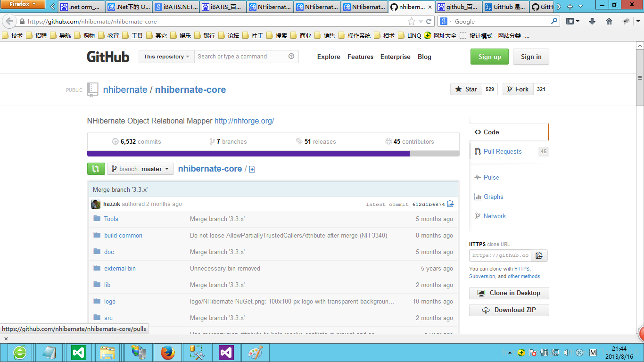This screenshot has height=362, width=644.
Task: Click the Sign in button
Action: click(531, 57)
